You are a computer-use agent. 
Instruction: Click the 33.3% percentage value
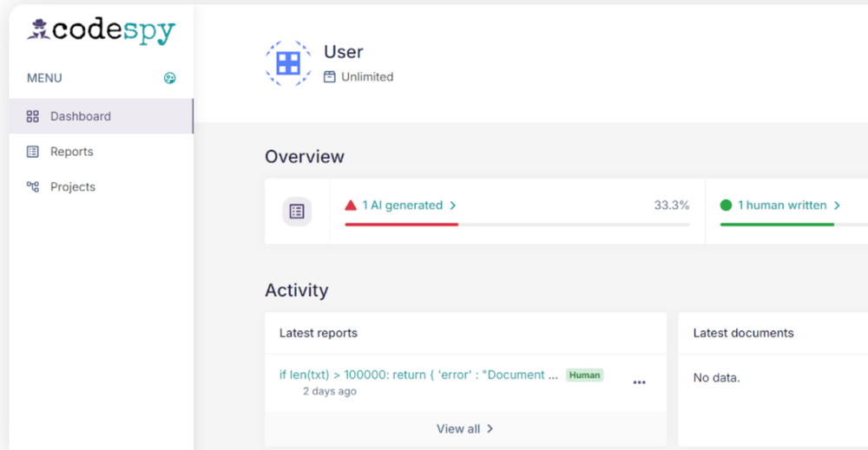[672, 205]
